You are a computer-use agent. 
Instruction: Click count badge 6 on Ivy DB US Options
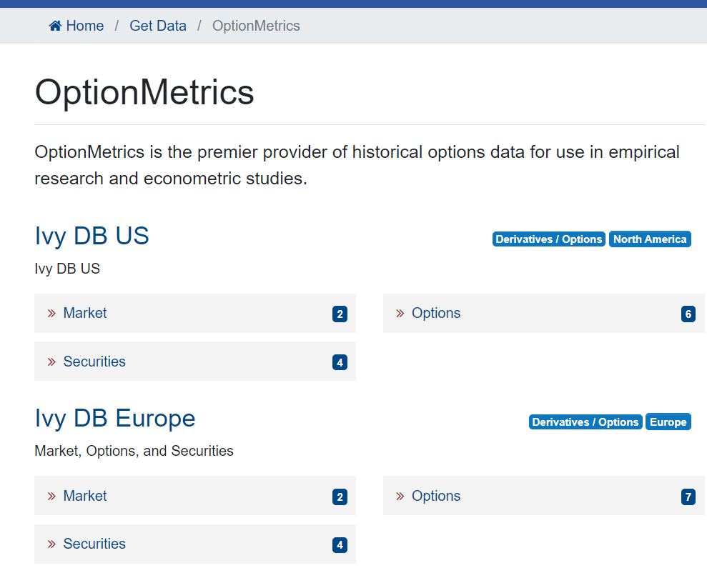(x=688, y=314)
